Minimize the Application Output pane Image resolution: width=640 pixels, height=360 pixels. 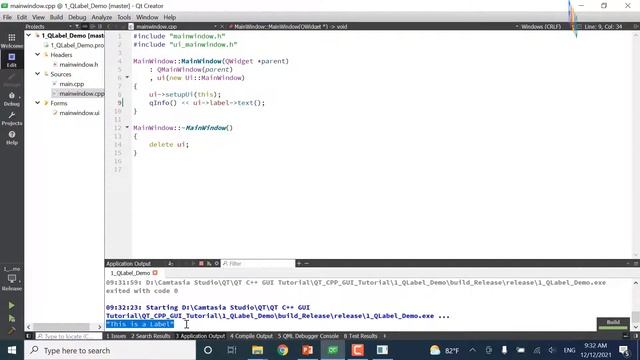[628, 264]
